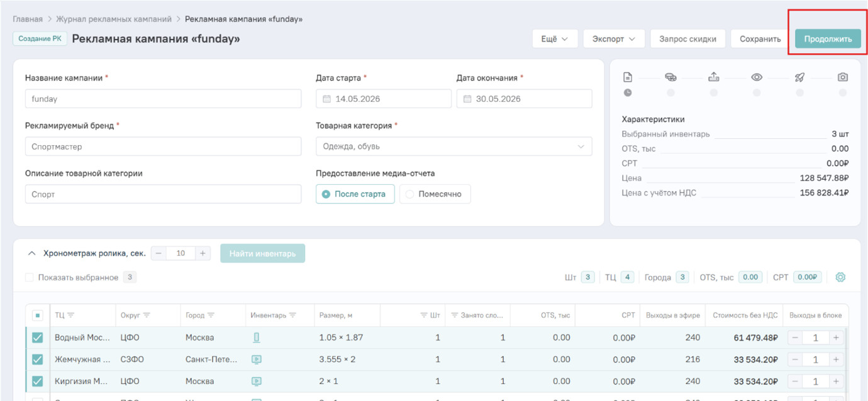This screenshot has width=868, height=401.
Task: Increase Выходы в блоке for Киргизия row
Action: pyautogui.click(x=836, y=381)
